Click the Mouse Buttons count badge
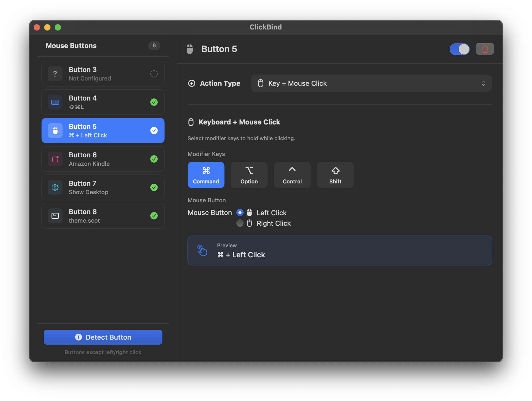Screen dimensions: 532x401 [154, 46]
